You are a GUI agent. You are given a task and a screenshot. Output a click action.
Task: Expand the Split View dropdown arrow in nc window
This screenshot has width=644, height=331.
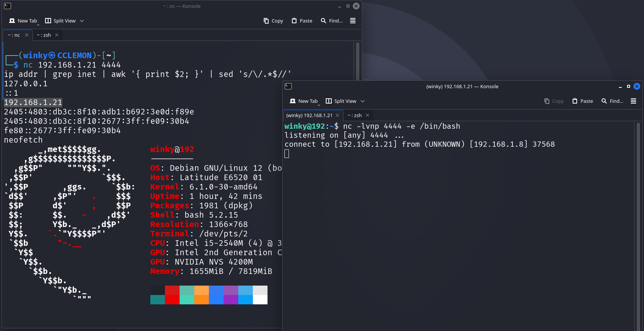pyautogui.click(x=82, y=21)
